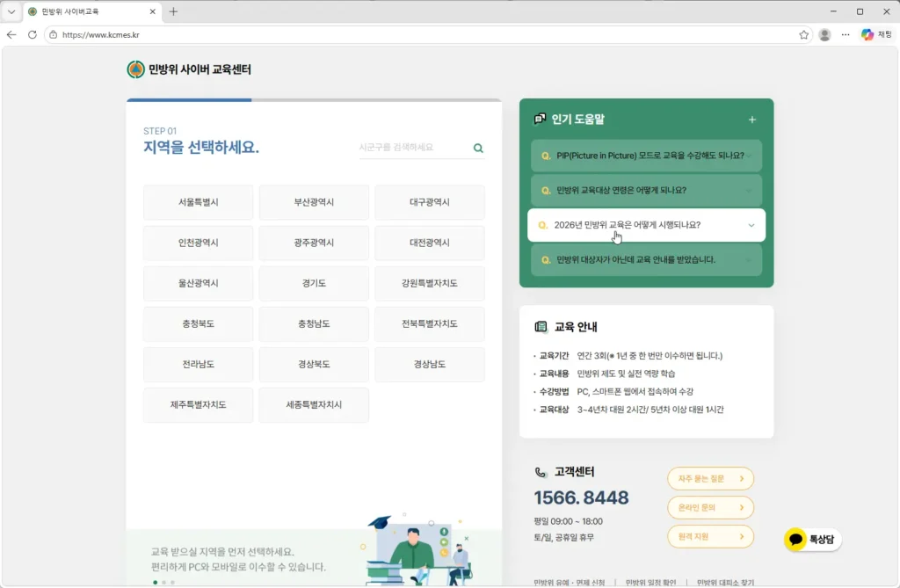Open the browser tab list dropdown arrow

[11, 11]
